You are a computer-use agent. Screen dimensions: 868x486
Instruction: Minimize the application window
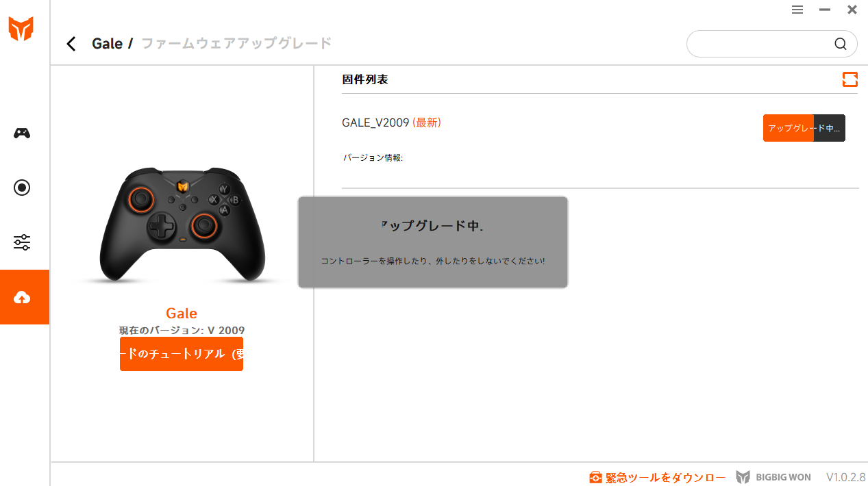[x=825, y=10]
